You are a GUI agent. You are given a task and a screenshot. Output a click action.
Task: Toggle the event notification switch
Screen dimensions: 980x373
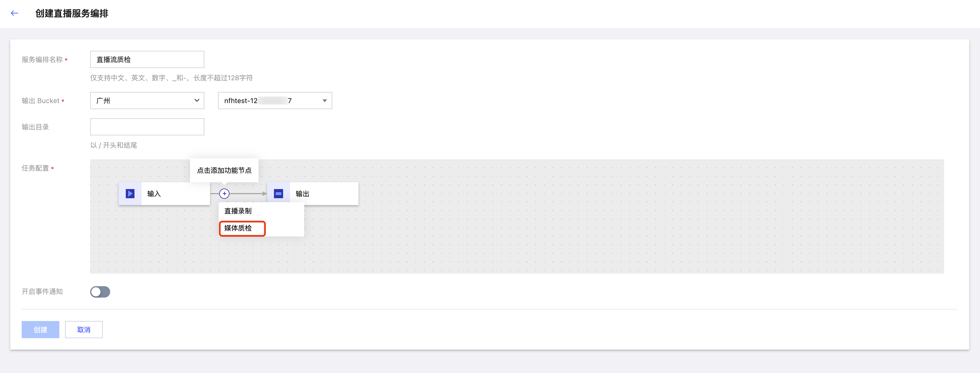[x=100, y=292]
